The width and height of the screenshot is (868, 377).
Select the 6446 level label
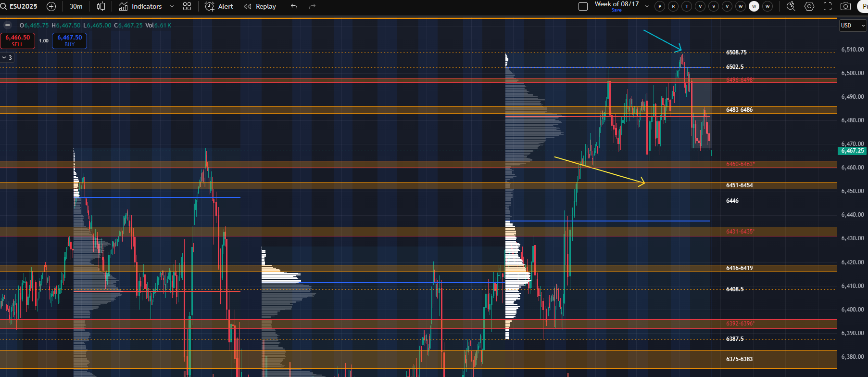[x=732, y=201]
